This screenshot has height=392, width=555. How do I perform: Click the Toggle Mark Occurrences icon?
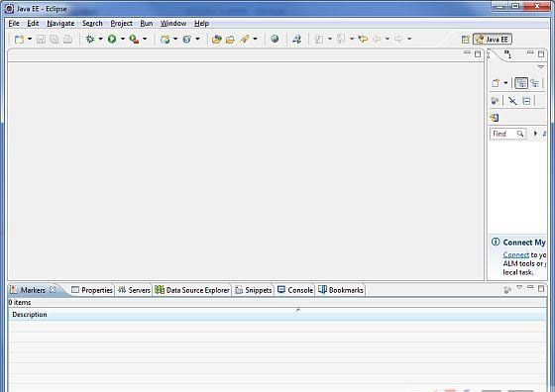tap(296, 39)
